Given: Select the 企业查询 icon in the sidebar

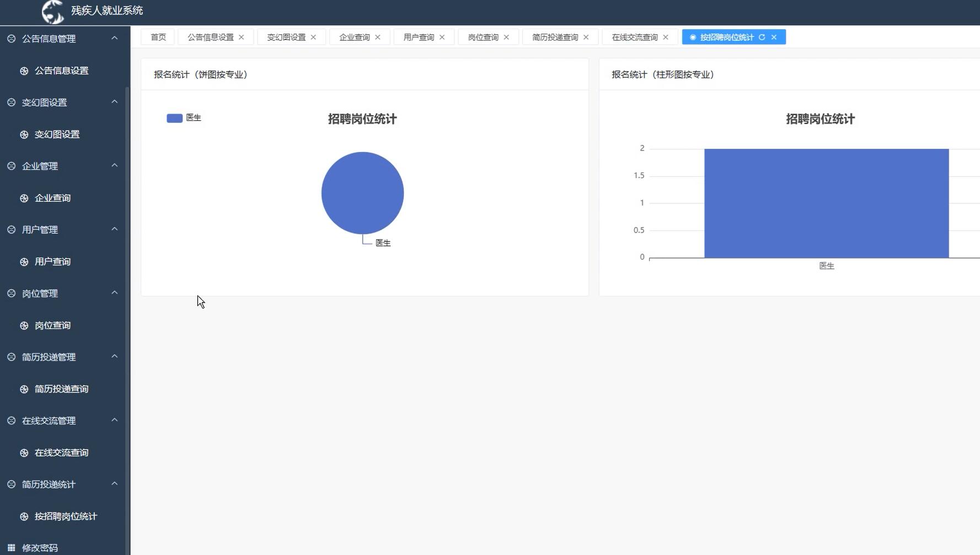Looking at the screenshot, I should click(x=24, y=198).
